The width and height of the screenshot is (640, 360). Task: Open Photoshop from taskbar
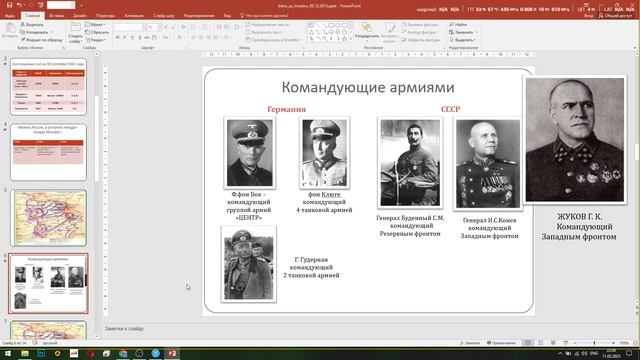tap(41, 353)
